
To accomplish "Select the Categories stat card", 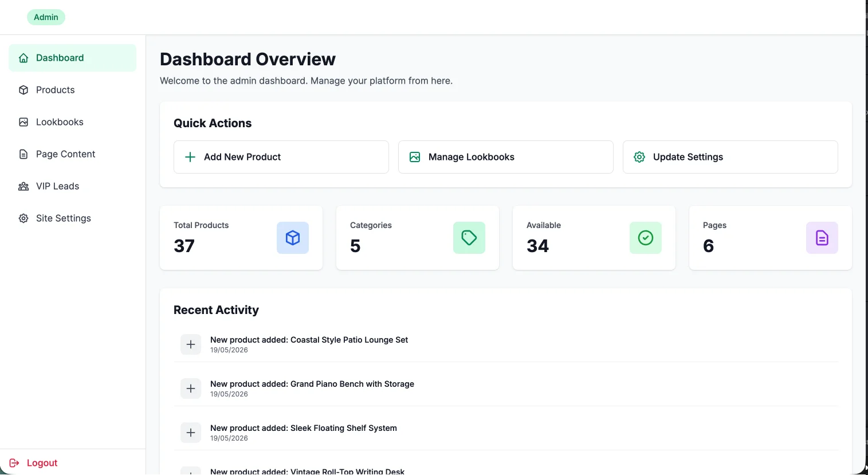I will (418, 238).
